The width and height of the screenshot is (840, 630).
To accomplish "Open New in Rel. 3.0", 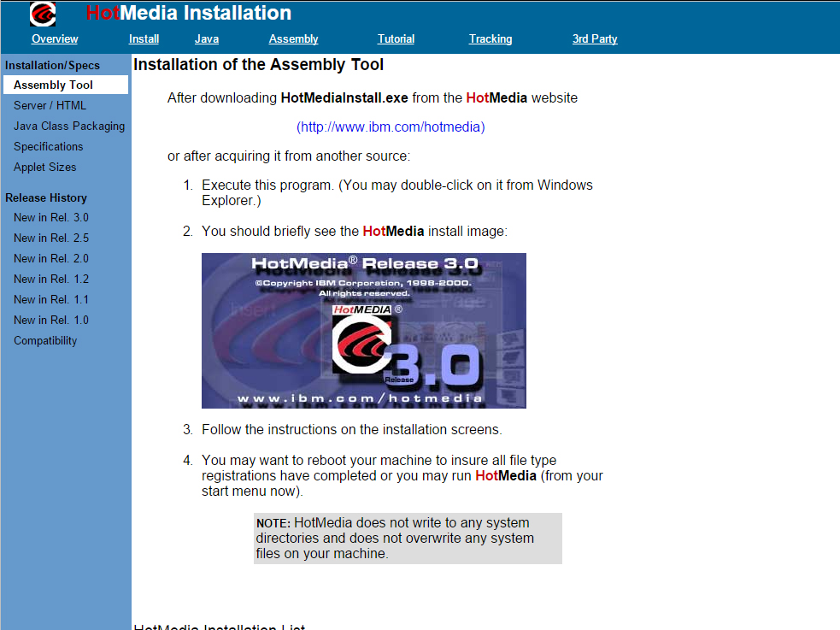I will (51, 217).
